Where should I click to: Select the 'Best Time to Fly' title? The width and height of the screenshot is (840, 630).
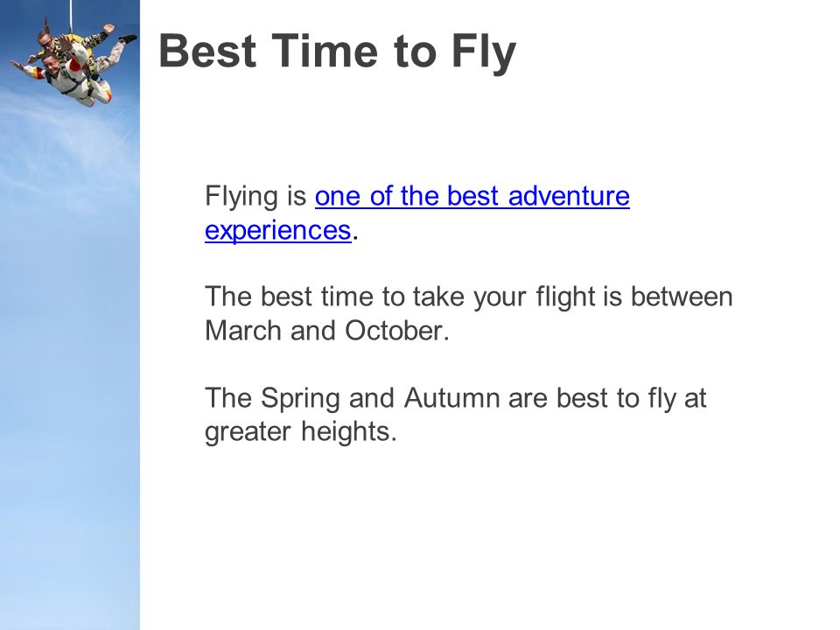click(338, 52)
